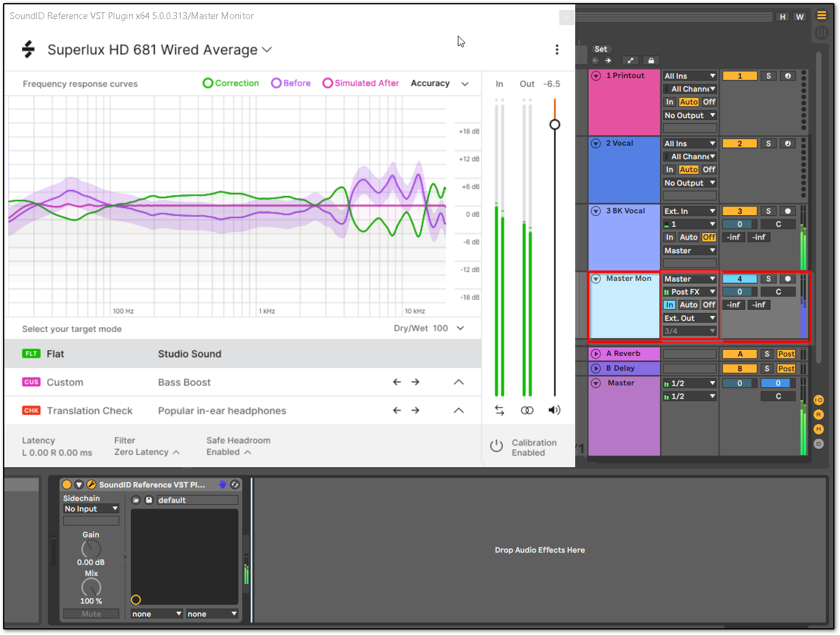Enable In monitoring on the 1 Printout track
Image resolution: width=840 pixels, height=635 pixels.
tap(669, 101)
